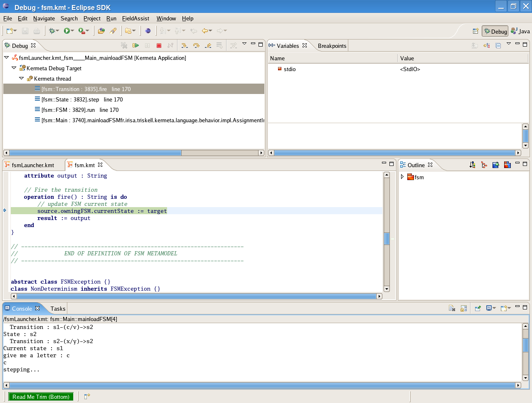This screenshot has width=532, height=403.
Task: Switch to the fsmLauncher.kmt editor tab
Action: pos(33,165)
